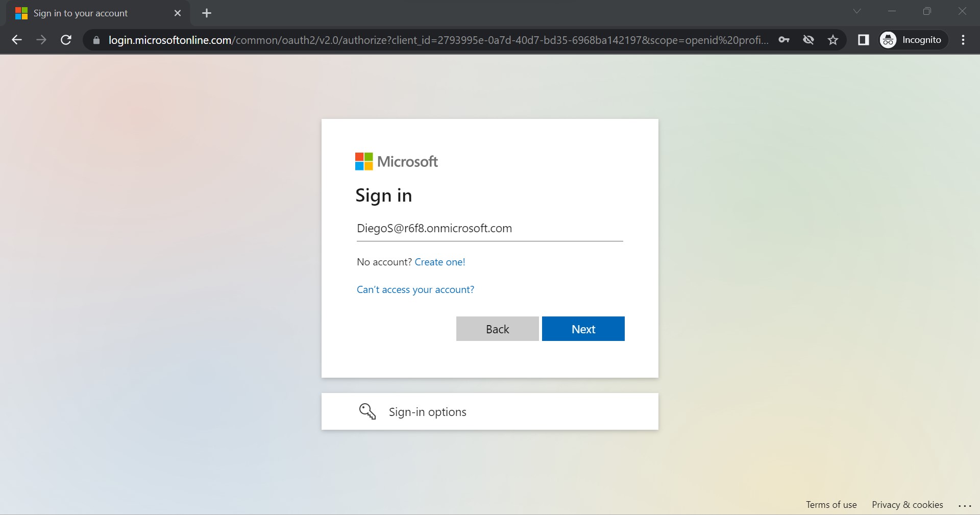
Task: Click the Next button
Action: (x=583, y=329)
